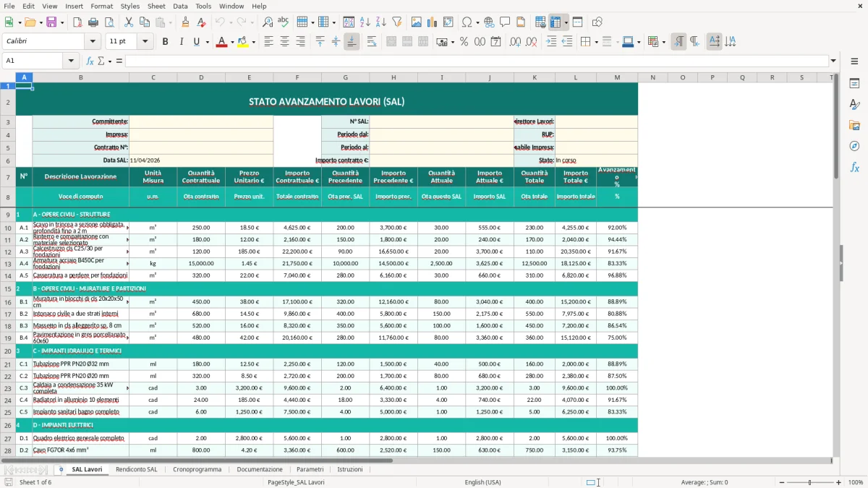Open the Format menu
Viewport: 868px width, 488px height.
pyautogui.click(x=101, y=6)
